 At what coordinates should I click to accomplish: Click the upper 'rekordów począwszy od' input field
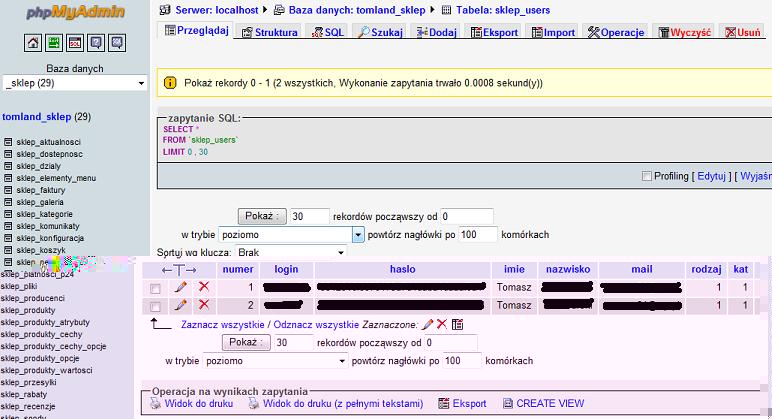tap(466, 216)
